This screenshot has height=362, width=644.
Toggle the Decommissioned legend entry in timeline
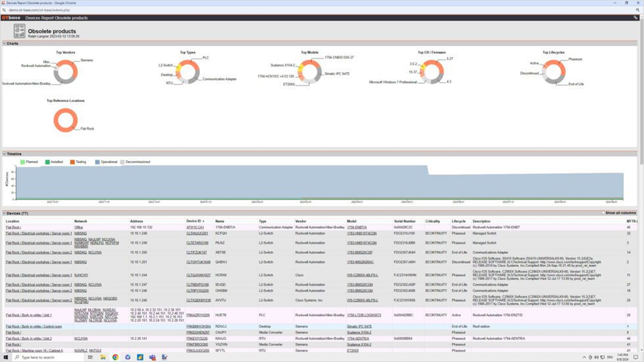pyautogui.click(x=135, y=162)
